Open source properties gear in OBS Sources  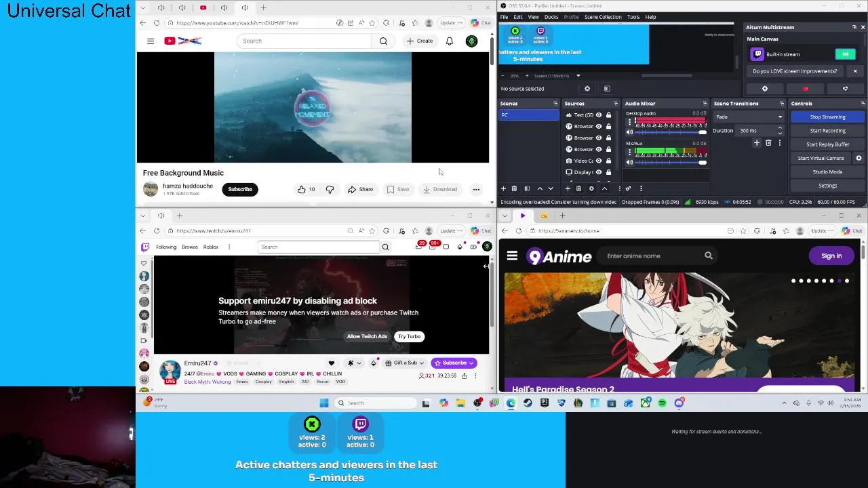click(591, 188)
